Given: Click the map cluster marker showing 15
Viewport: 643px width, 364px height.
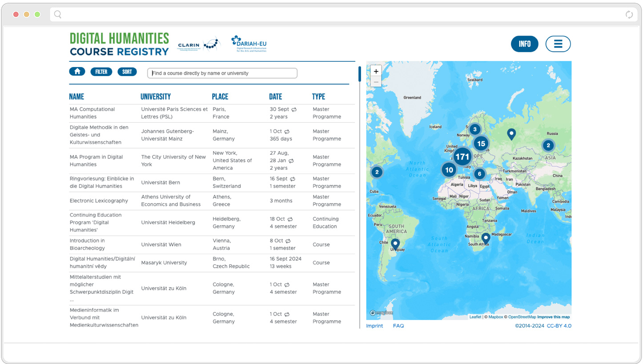Looking at the screenshot, I should coord(481,144).
